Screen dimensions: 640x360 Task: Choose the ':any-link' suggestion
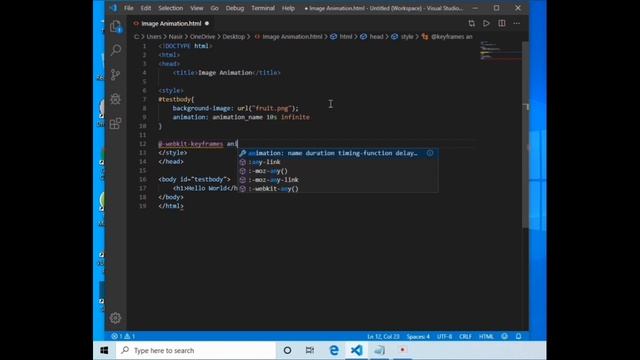pos(338,162)
